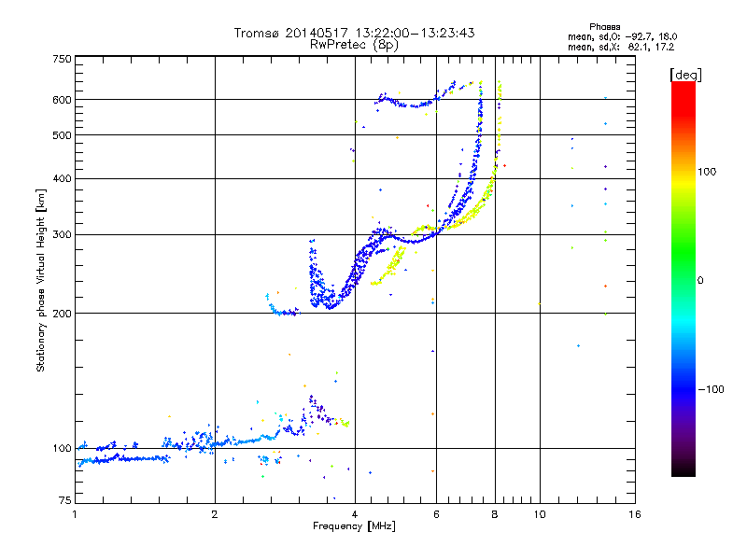Click the y-axis label '400'
Screen dimensions: 747x560
click(62, 179)
